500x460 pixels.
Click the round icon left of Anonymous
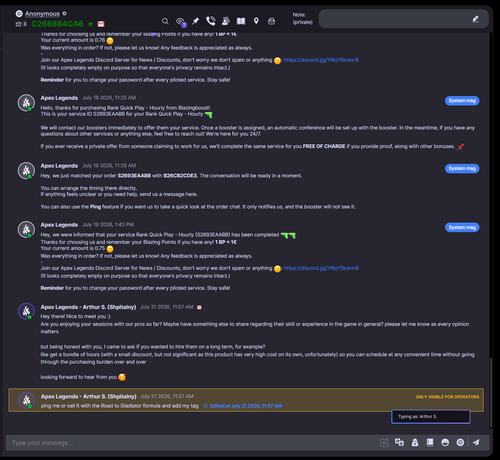pyautogui.click(x=19, y=14)
